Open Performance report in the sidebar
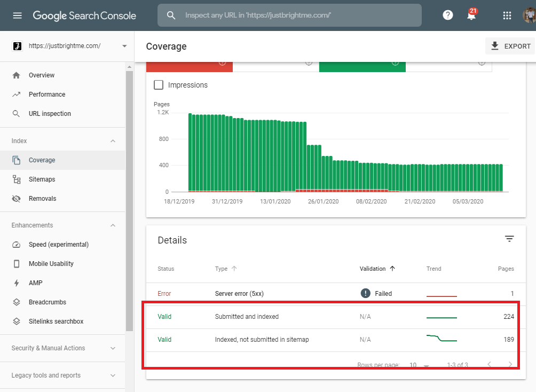 pos(62,95)
